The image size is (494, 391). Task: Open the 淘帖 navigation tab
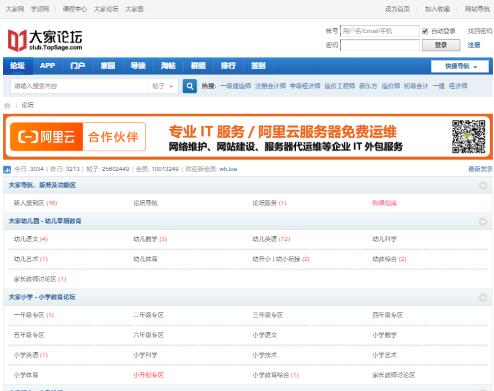point(168,66)
